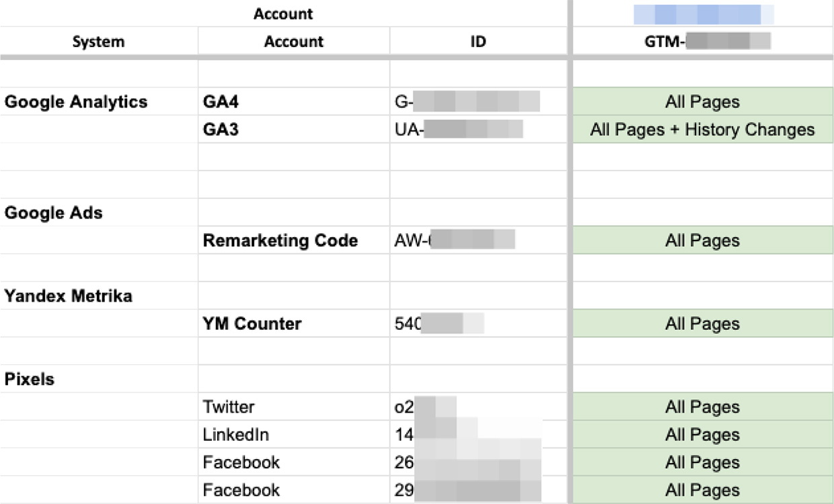The width and height of the screenshot is (834, 504).
Task: Click the All Pages cell in the Twitter row
Action: click(x=702, y=407)
